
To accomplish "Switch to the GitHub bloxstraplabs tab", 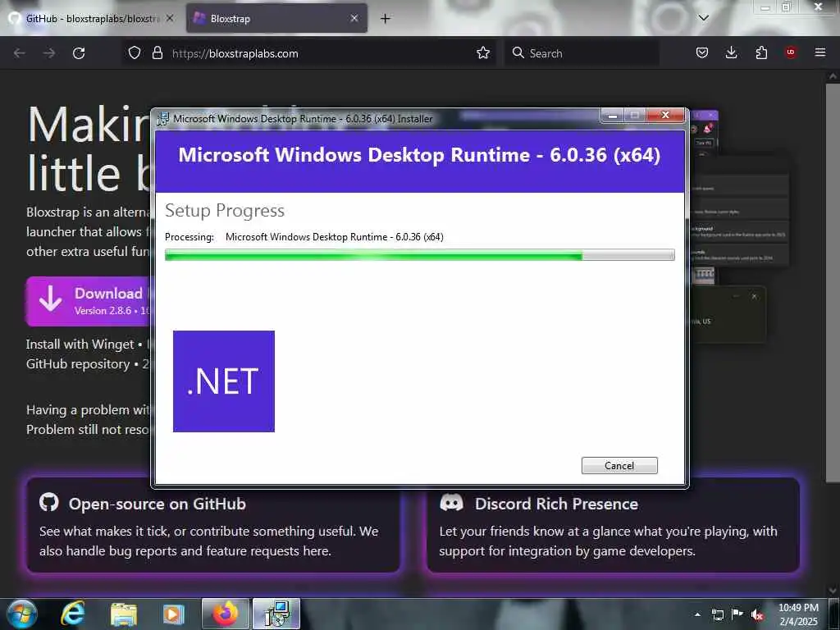I will coord(85,18).
